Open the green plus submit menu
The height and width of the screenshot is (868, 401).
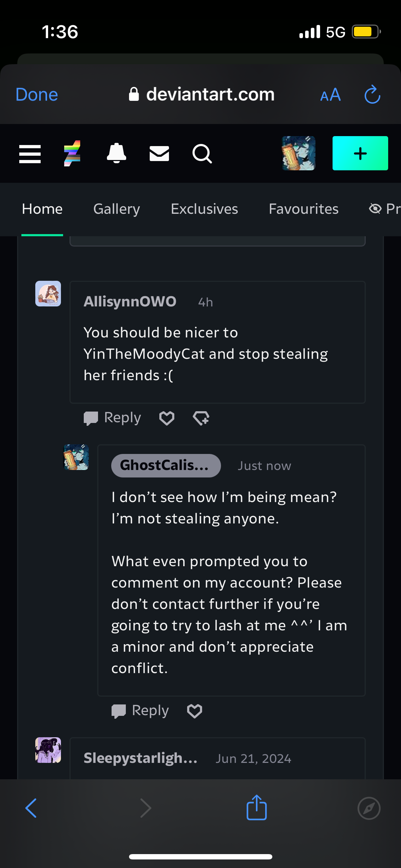point(360,153)
